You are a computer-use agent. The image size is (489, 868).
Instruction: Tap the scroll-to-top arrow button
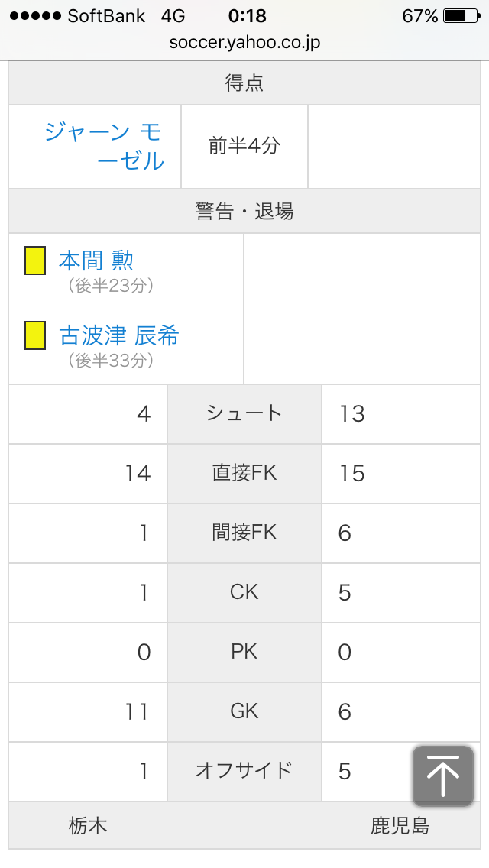click(442, 776)
